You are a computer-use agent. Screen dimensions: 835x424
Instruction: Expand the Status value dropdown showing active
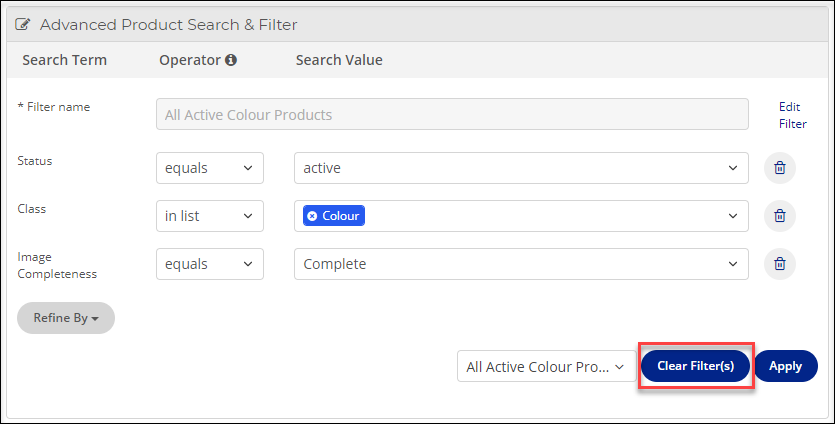(521, 168)
